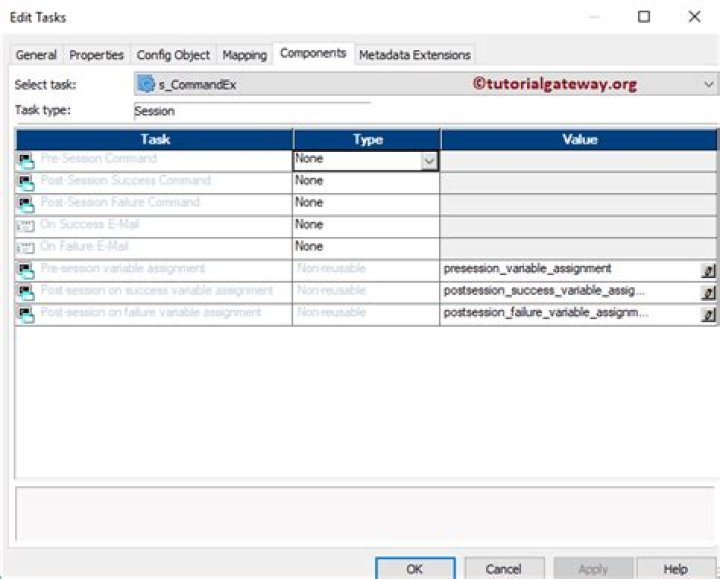This screenshot has width=720, height=579.
Task: Click the Post-Session Success Command row icon
Action: tap(26, 182)
